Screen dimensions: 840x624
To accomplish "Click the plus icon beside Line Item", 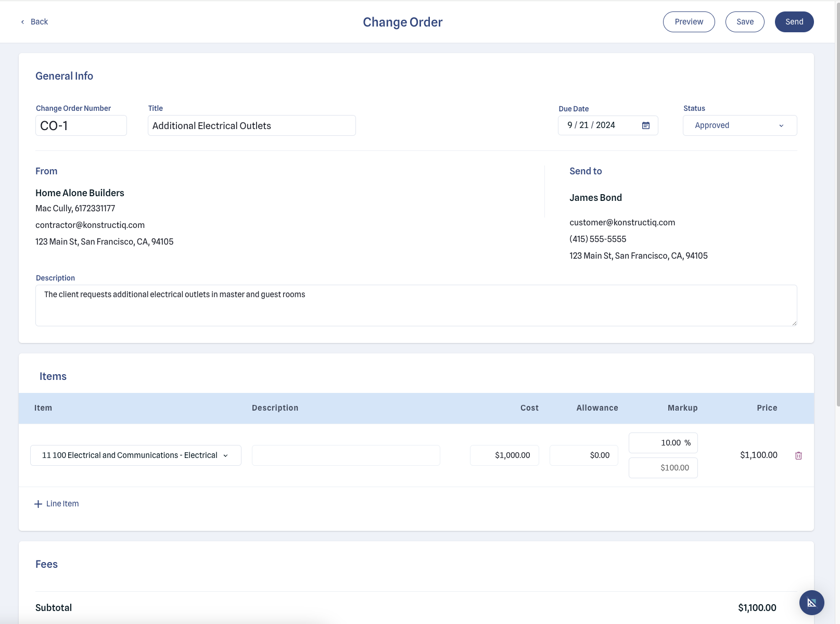I will pyautogui.click(x=38, y=503).
